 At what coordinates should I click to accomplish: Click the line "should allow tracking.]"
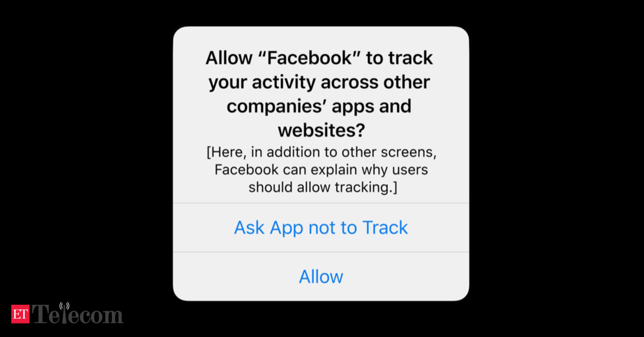click(323, 187)
